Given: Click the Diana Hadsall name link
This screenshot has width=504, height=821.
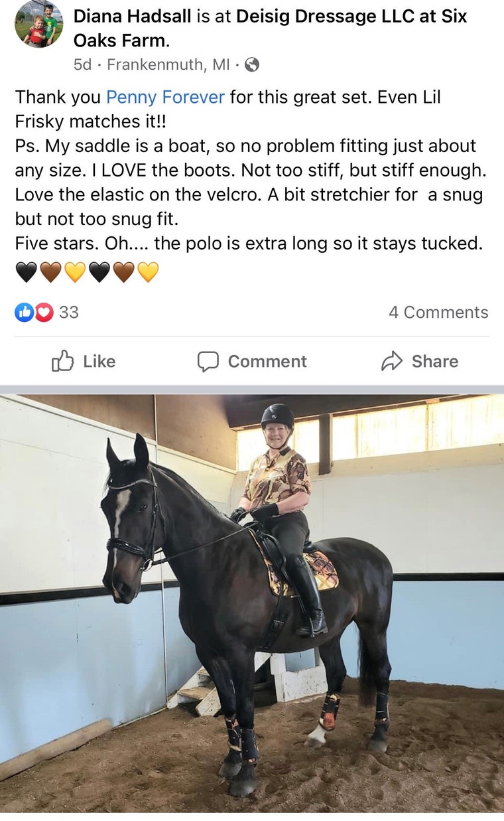Looking at the screenshot, I should coord(133,16).
